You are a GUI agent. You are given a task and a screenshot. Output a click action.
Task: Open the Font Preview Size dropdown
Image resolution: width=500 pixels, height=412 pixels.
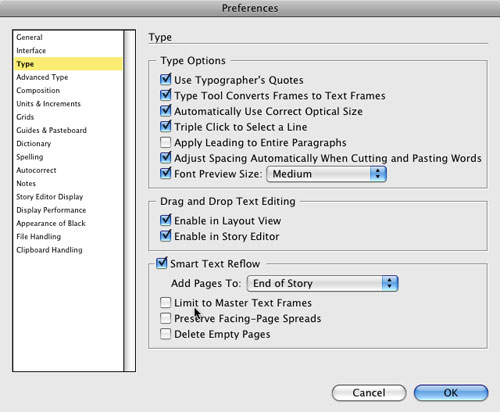[x=326, y=174]
